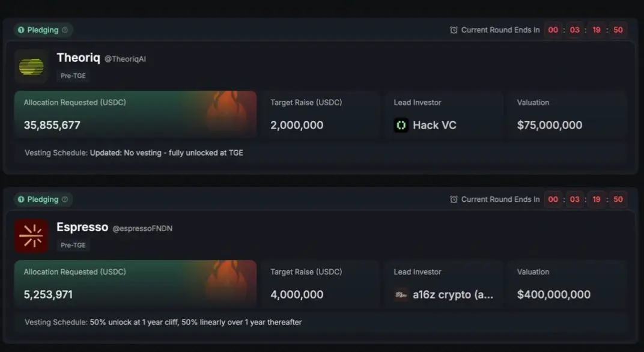Click the Hack VC investor icon

[401, 125]
